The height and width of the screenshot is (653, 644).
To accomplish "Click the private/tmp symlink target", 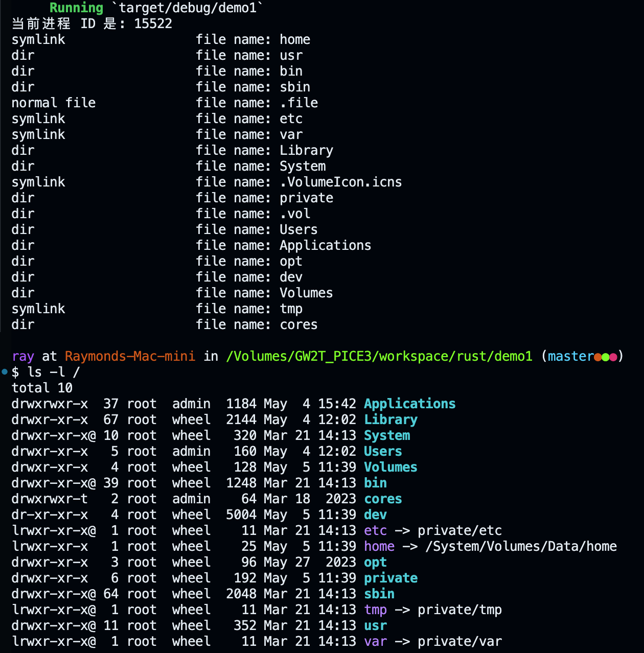I will [x=459, y=610].
